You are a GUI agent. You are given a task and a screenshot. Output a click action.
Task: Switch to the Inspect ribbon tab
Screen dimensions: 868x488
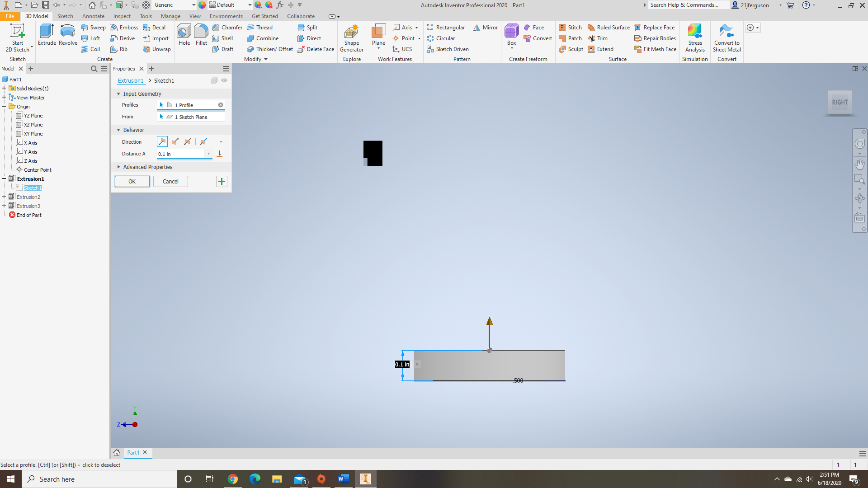tap(122, 16)
